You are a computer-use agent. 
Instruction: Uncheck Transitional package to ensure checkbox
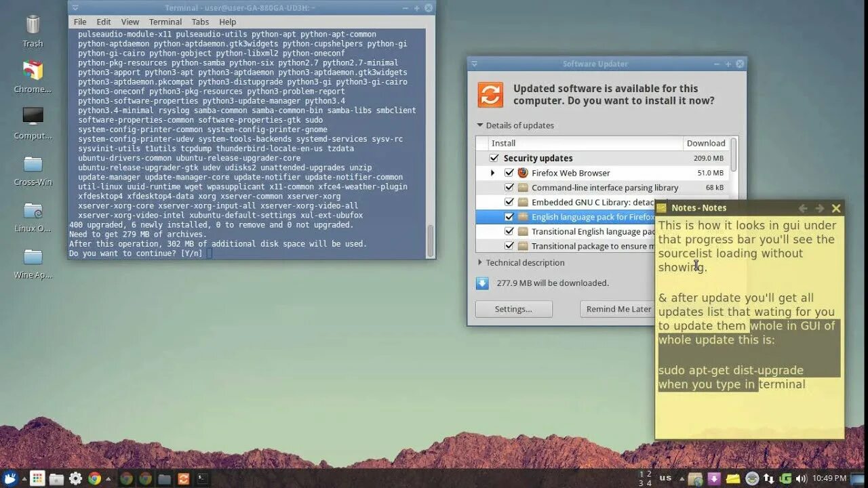click(509, 246)
